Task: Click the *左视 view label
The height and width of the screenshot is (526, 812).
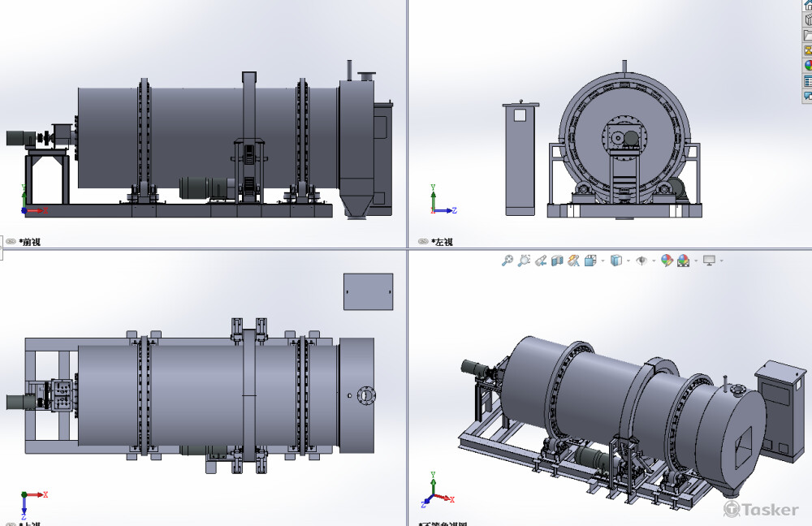Action: tap(443, 241)
